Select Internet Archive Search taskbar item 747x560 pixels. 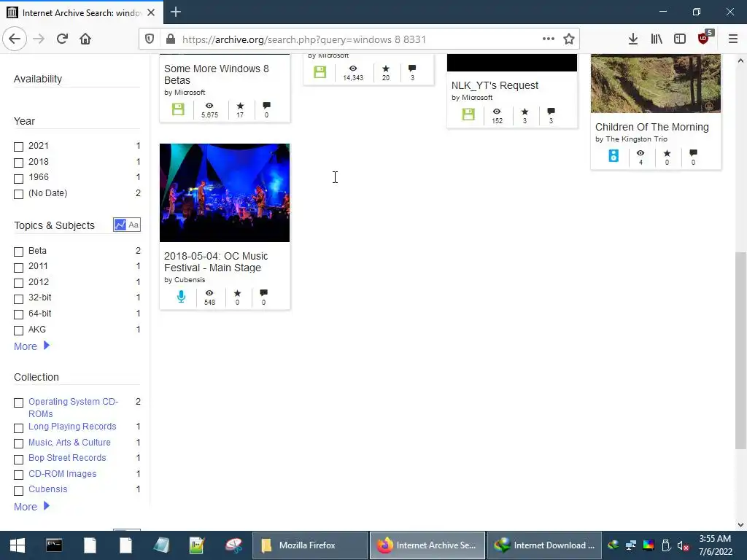tap(427, 545)
